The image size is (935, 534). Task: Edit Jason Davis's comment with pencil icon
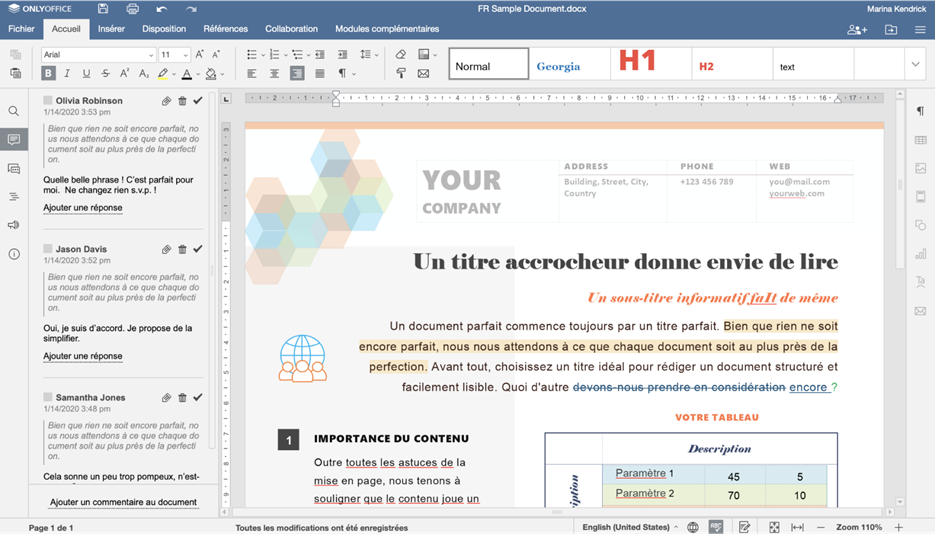pyautogui.click(x=166, y=249)
